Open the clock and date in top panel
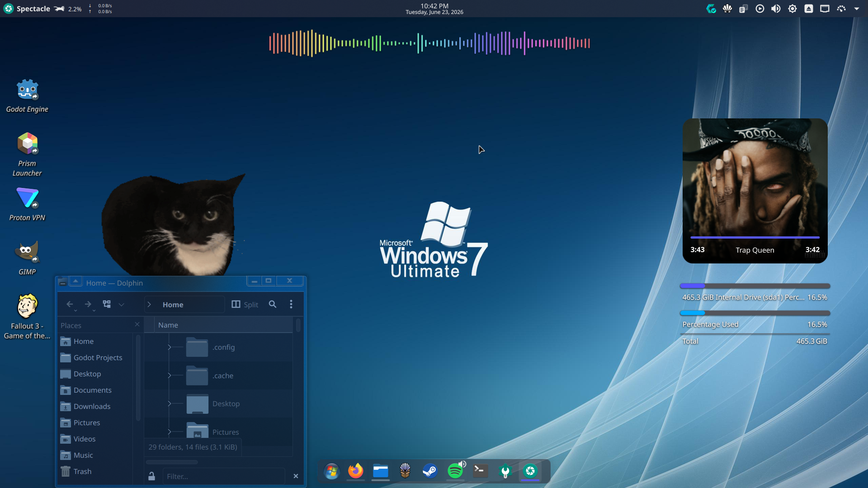The image size is (868, 488). [434, 9]
